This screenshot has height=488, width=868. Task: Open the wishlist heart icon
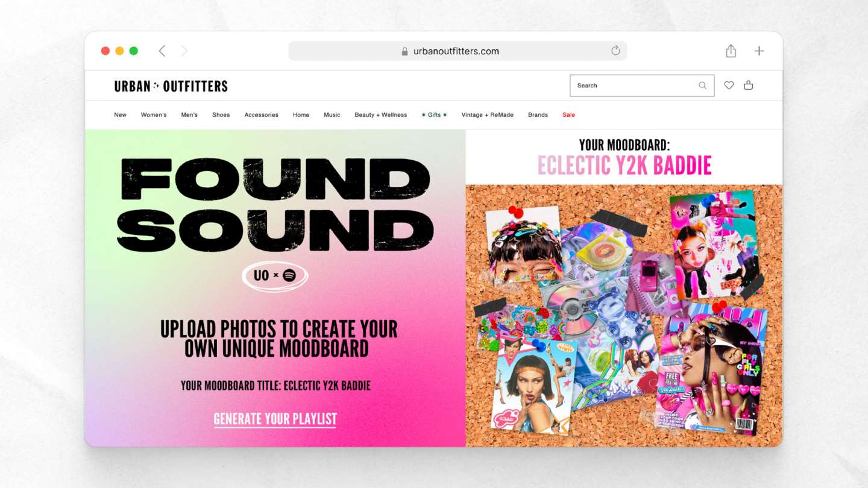point(729,86)
